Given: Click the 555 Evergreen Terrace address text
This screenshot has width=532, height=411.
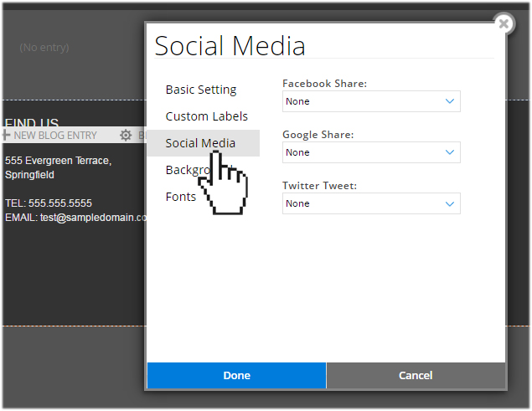Looking at the screenshot, I should (58, 161).
